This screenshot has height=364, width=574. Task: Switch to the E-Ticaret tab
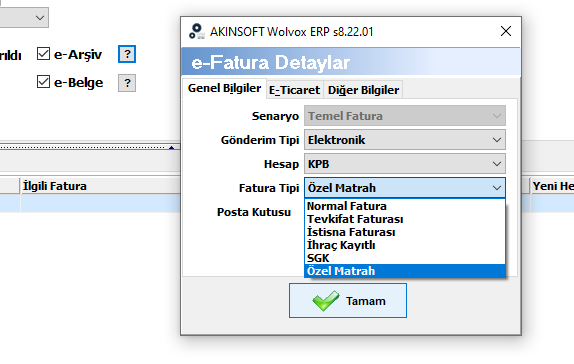(294, 90)
